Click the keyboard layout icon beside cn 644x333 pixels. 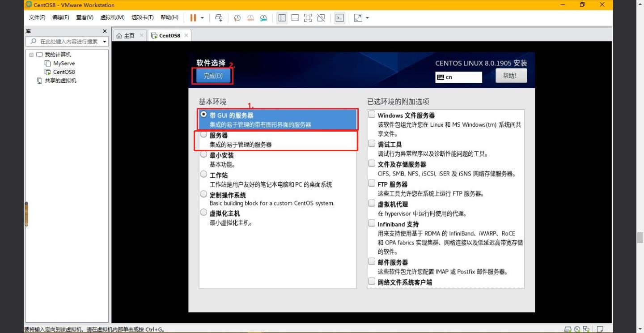point(441,77)
